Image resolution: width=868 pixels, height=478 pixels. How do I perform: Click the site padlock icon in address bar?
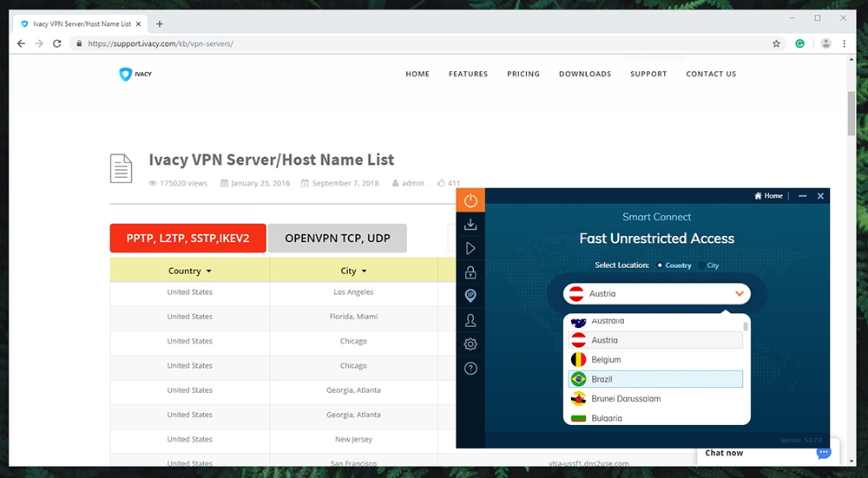pyautogui.click(x=79, y=43)
